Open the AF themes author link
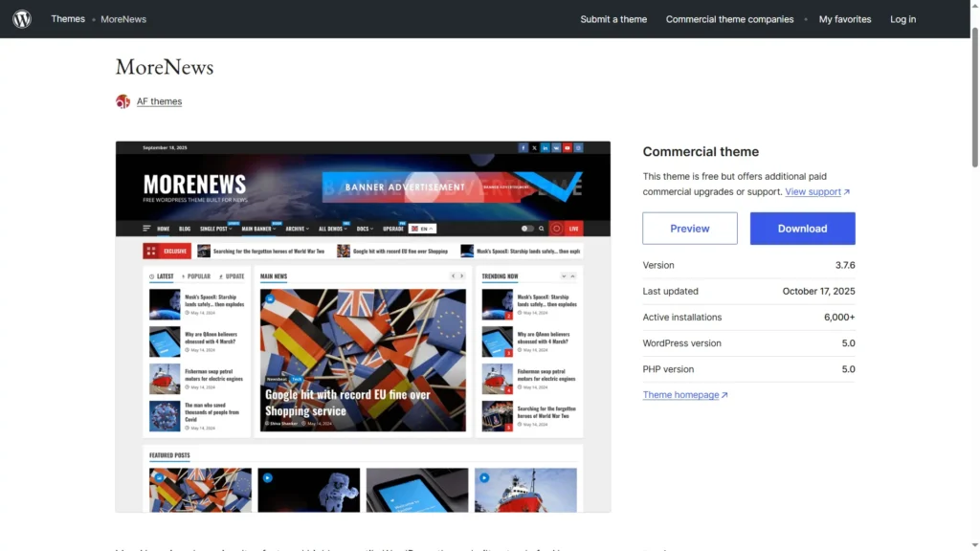980x551 pixels. point(160,101)
